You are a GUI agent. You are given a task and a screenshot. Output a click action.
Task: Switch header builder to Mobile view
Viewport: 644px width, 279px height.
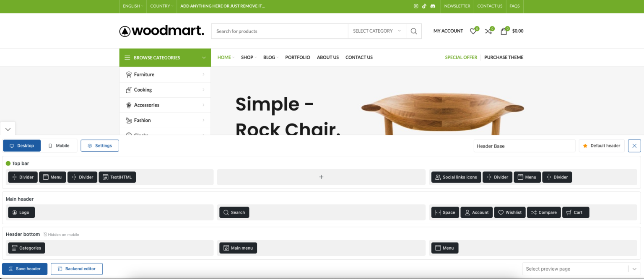click(x=59, y=145)
